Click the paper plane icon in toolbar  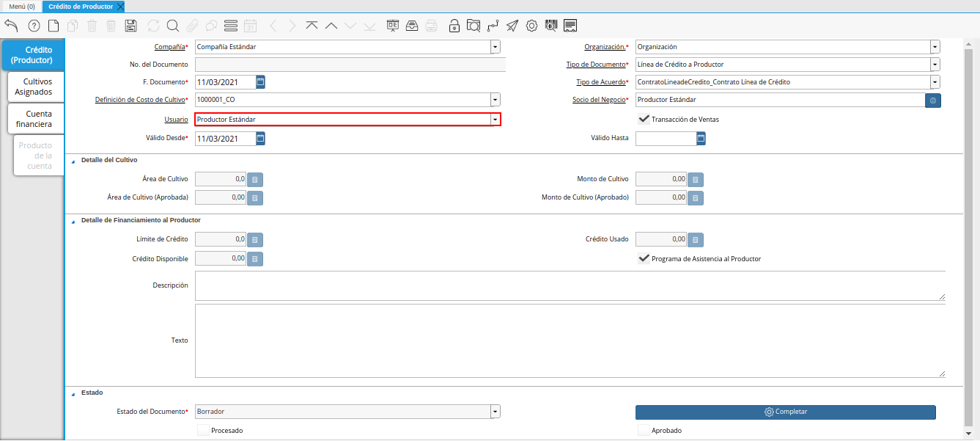[x=512, y=26]
